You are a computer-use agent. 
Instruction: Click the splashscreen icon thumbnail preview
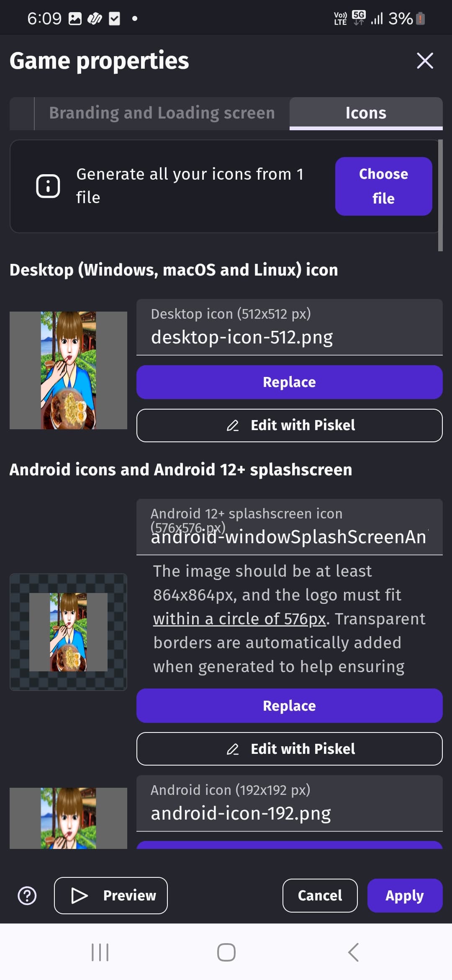tap(68, 632)
